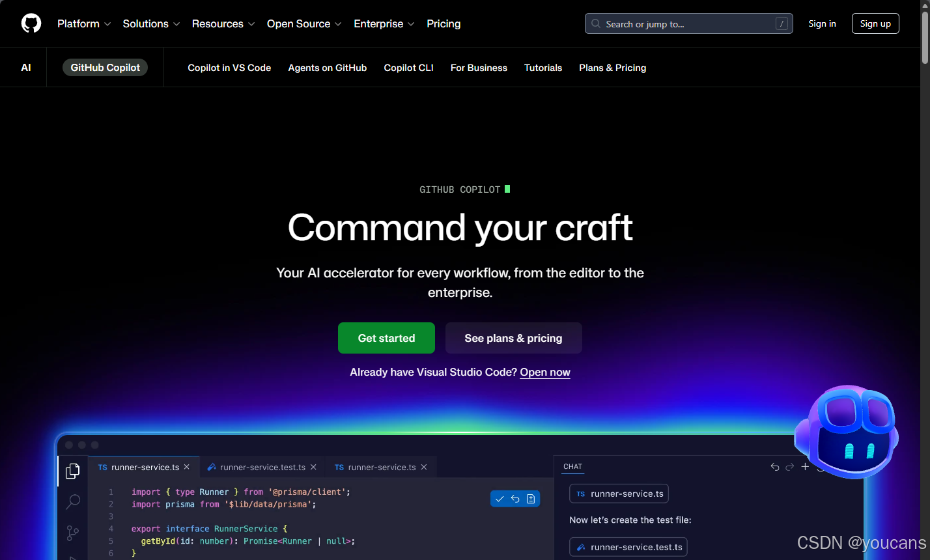Close the runner-service.test.ts editor tab
This screenshot has height=560, width=930.
click(x=313, y=467)
